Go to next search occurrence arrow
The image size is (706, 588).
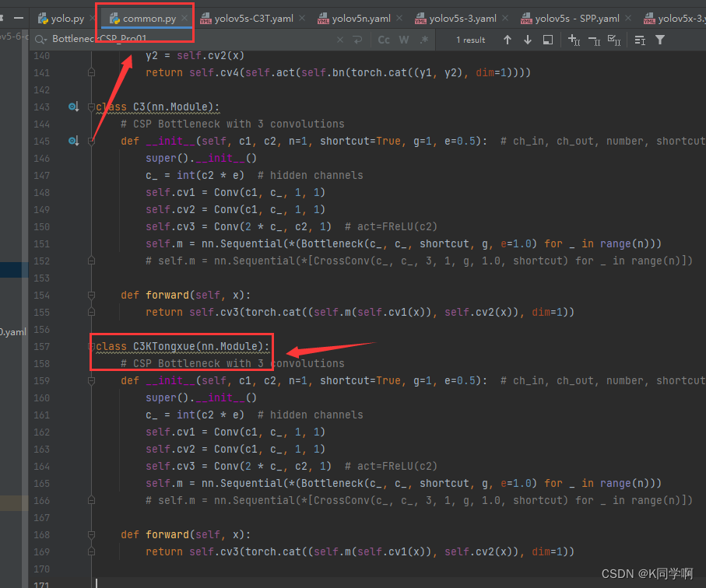[528, 40]
